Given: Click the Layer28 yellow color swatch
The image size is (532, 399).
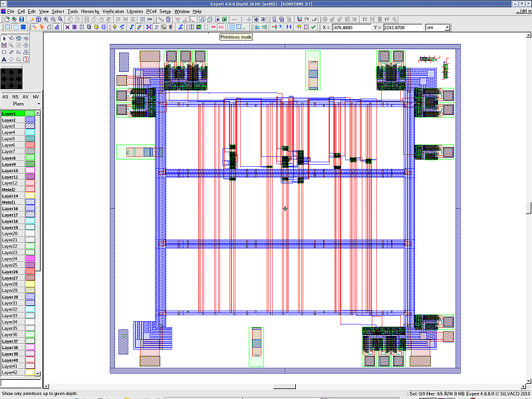Looking at the screenshot, I should 30,285.
